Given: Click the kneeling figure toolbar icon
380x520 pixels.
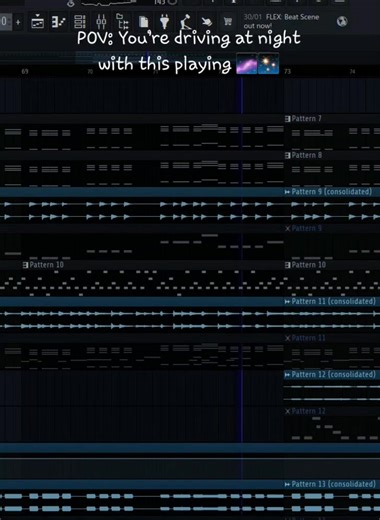Looking at the screenshot, I should (185, 22).
